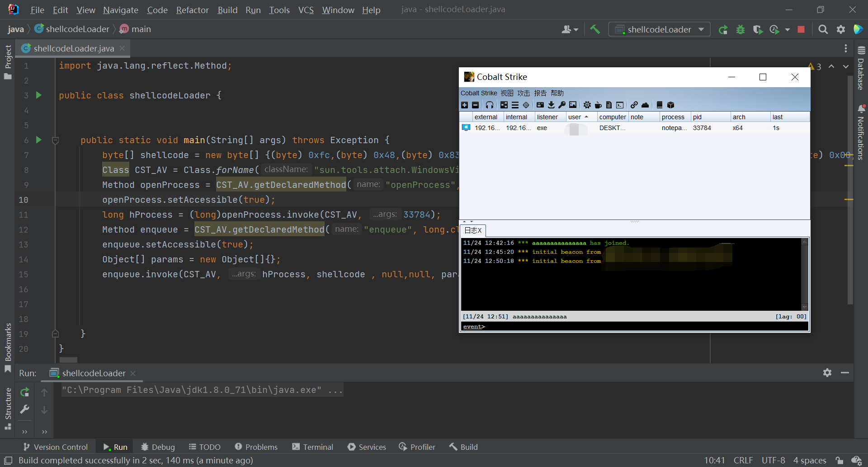Click the green bug Debug icon
The image size is (868, 467).
click(x=741, y=29)
